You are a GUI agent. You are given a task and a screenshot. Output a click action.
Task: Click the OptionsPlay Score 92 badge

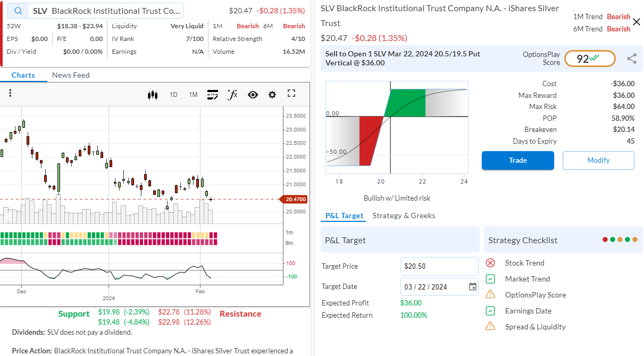click(590, 59)
